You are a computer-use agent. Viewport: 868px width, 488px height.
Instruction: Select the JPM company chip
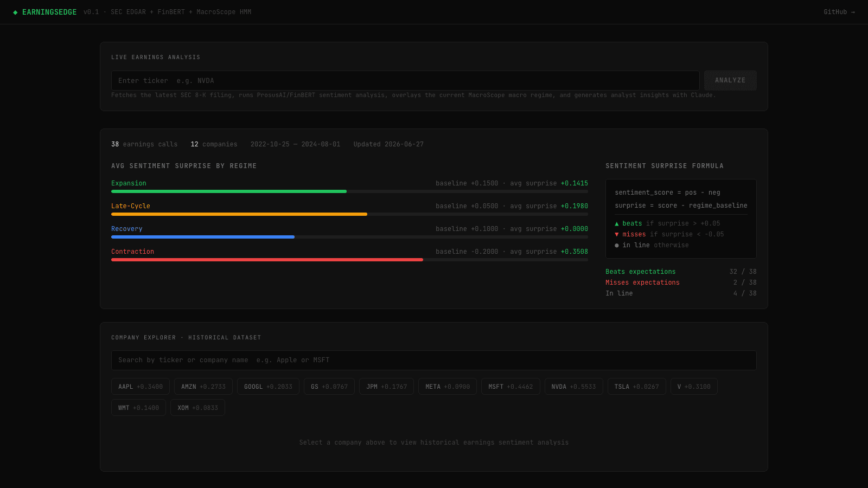point(386,387)
